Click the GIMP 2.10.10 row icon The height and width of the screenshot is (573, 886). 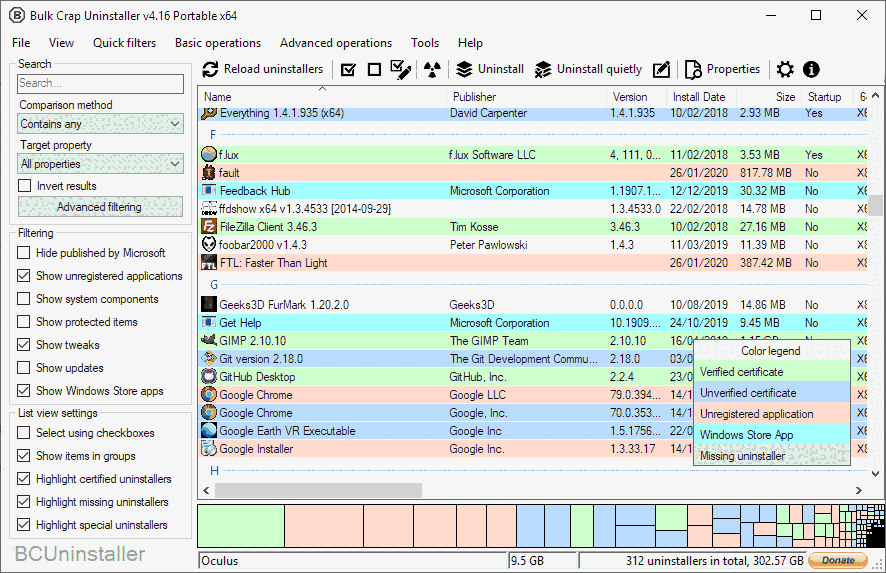coord(209,340)
